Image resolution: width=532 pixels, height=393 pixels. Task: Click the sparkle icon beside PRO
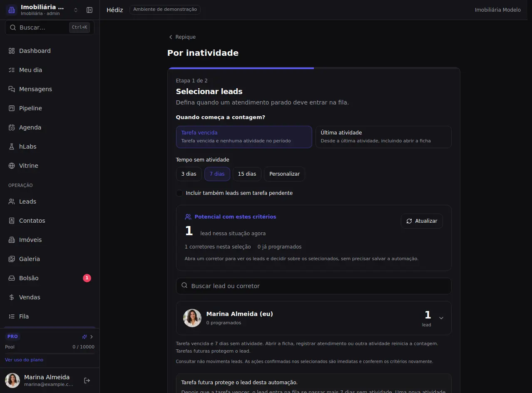point(85,336)
